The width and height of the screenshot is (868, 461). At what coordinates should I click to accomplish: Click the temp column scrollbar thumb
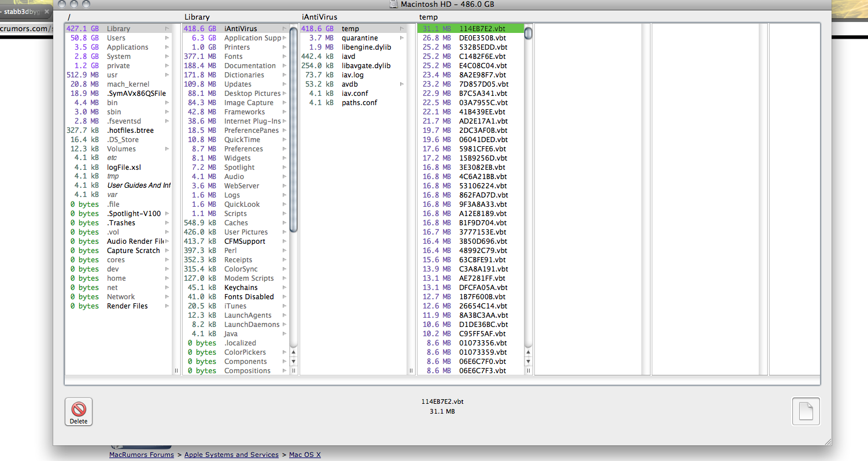[528, 33]
